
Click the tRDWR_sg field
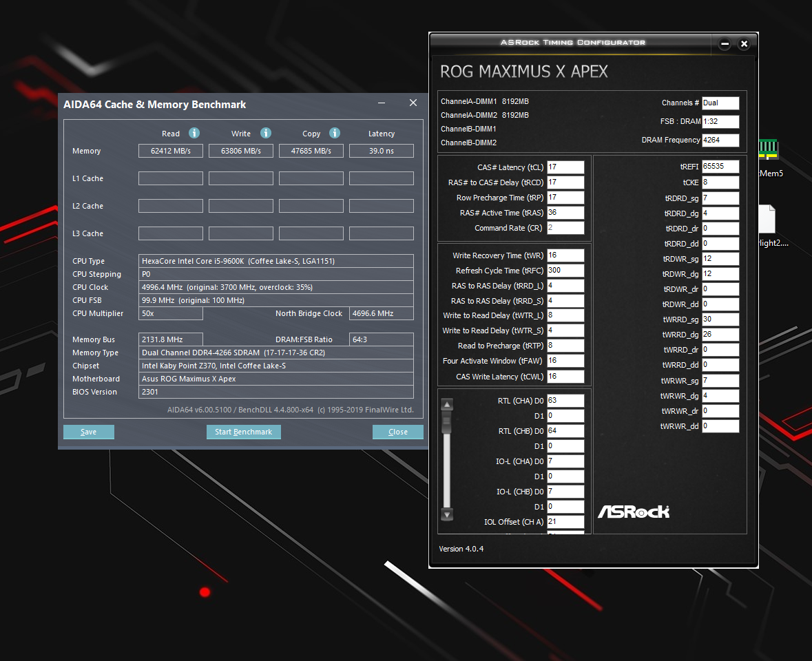pos(720,258)
